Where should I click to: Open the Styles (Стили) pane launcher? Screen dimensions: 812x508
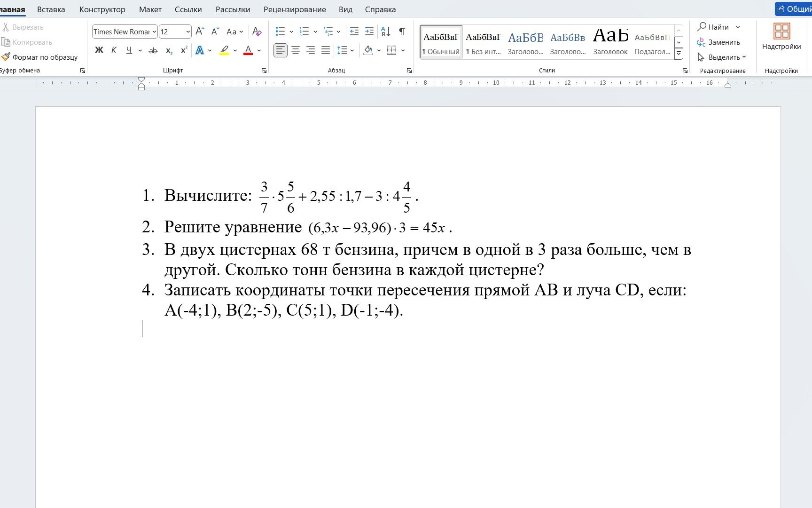(685, 71)
